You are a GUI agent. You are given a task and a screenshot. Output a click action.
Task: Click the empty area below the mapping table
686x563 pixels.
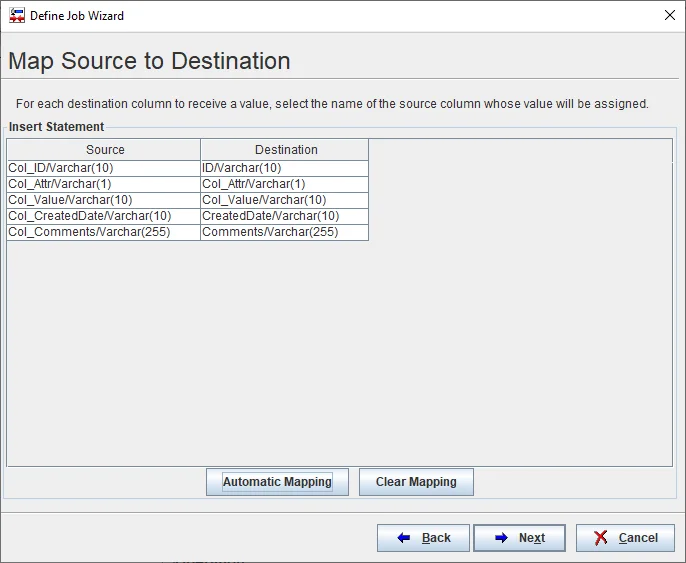click(340, 350)
